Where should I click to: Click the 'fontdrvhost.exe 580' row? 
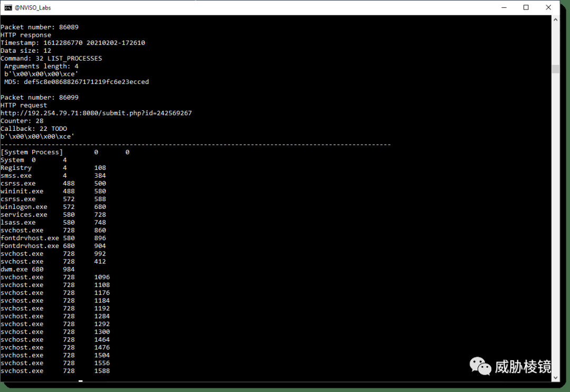53,238
